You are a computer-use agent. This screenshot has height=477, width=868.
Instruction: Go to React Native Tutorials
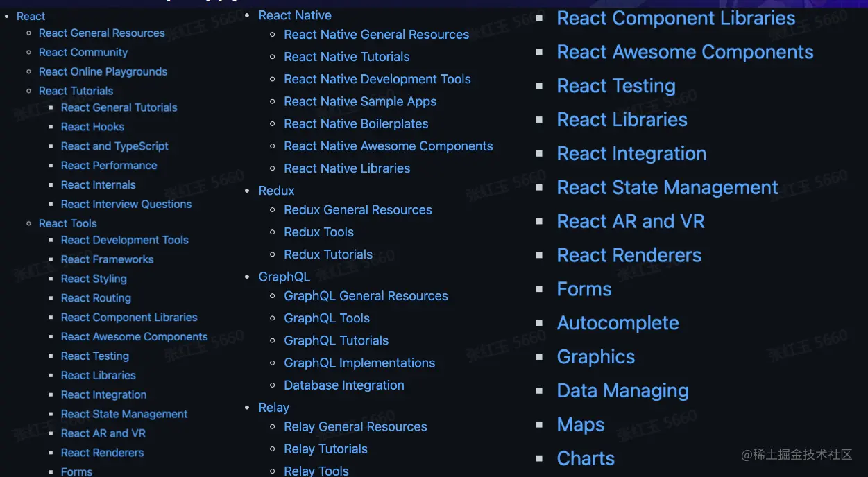coord(347,57)
